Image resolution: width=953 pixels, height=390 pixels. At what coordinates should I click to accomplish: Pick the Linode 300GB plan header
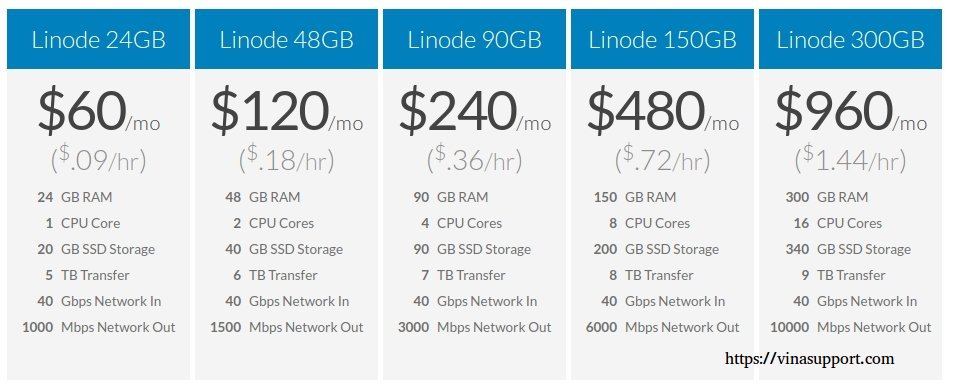(850, 39)
